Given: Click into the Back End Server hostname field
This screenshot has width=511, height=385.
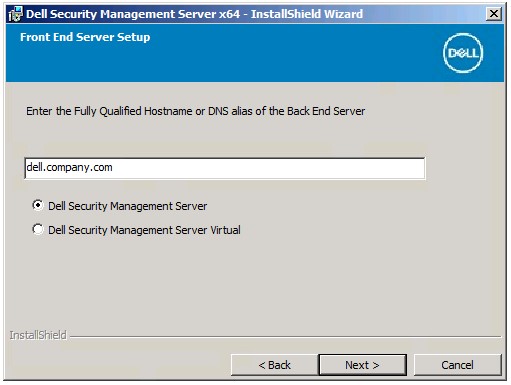Looking at the screenshot, I should point(225,168).
